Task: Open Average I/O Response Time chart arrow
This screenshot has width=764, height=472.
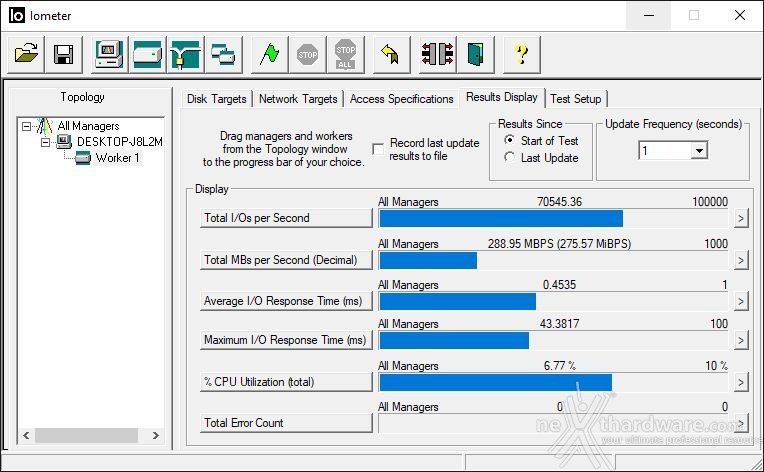Action: point(741,301)
